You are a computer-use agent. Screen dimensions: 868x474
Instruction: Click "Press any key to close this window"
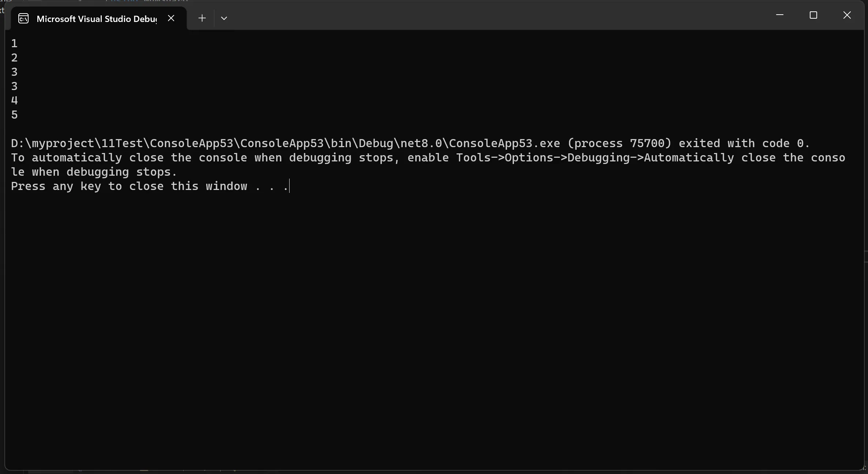tap(129, 186)
